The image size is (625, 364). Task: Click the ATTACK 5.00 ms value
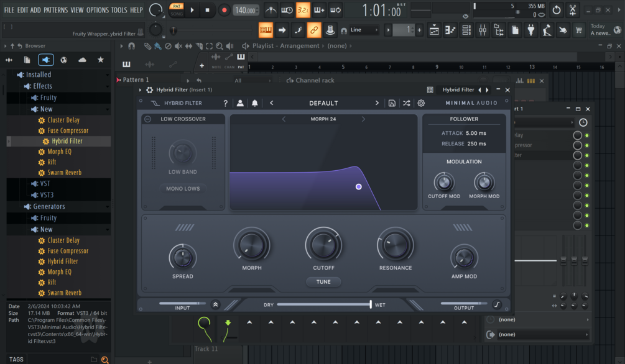[476, 133]
